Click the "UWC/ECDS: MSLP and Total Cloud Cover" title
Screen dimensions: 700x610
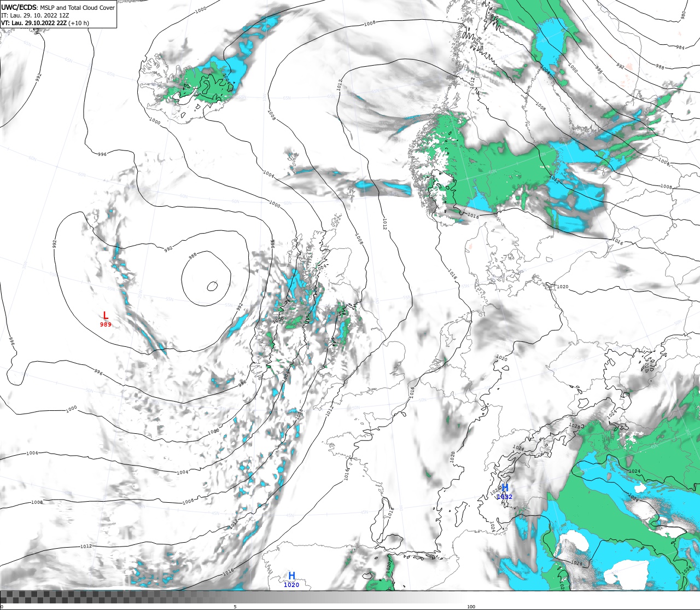coord(58,8)
